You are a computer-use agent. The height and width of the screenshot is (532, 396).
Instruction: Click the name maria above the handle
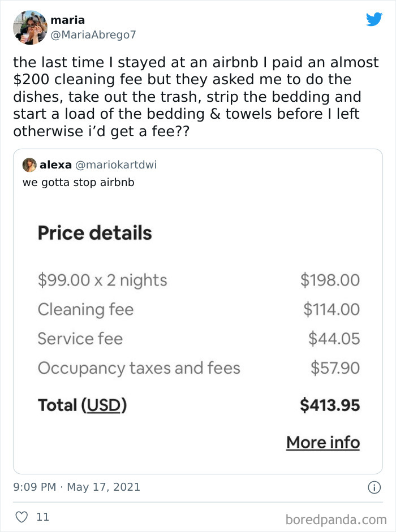(67, 20)
